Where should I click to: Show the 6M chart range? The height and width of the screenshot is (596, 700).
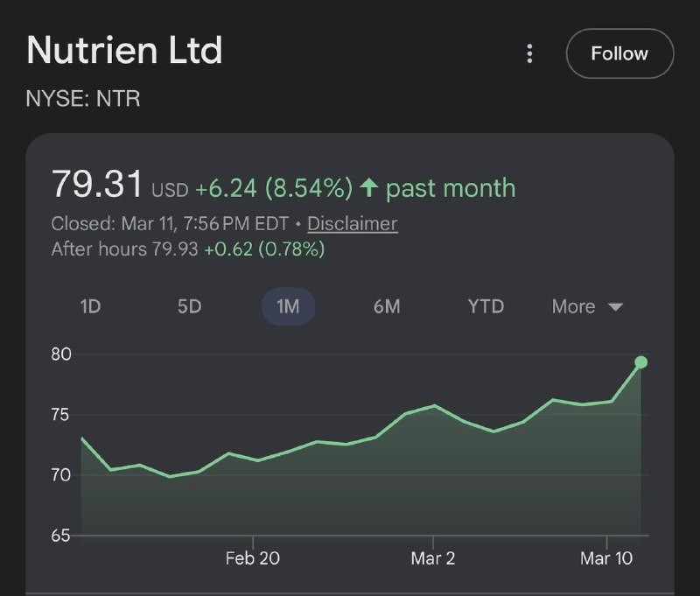386,306
